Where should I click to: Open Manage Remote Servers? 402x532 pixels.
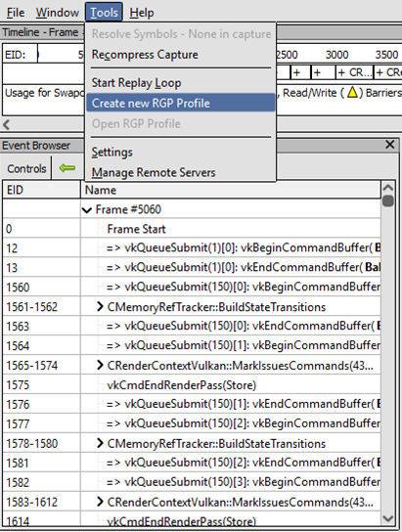click(x=181, y=172)
